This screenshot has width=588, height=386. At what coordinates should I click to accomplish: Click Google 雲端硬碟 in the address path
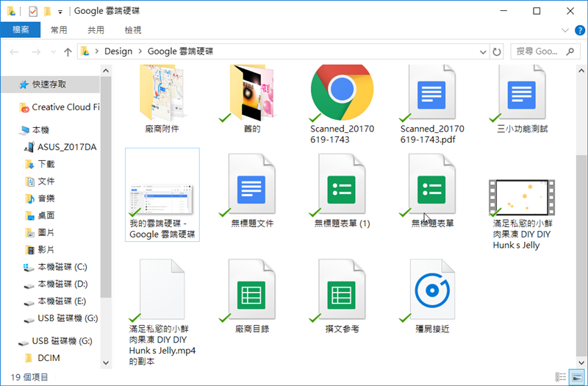[180, 51]
